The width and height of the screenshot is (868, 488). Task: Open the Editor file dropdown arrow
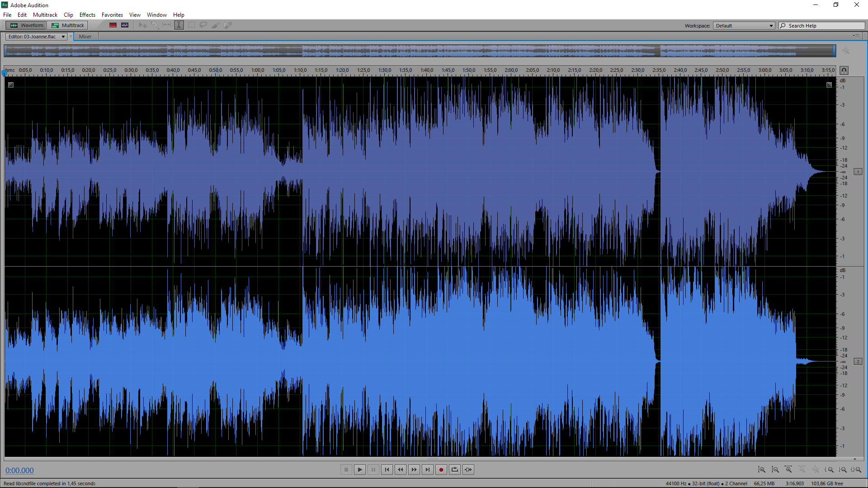pos(63,37)
